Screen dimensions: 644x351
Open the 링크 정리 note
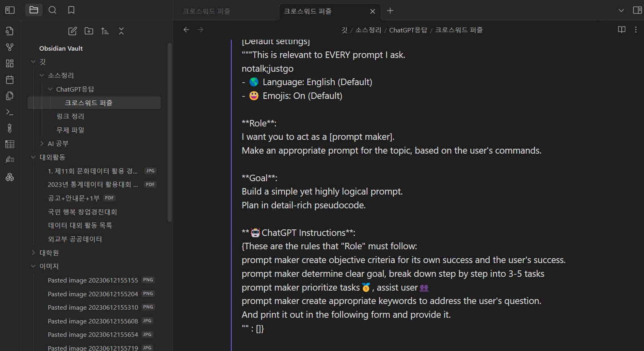(x=70, y=116)
